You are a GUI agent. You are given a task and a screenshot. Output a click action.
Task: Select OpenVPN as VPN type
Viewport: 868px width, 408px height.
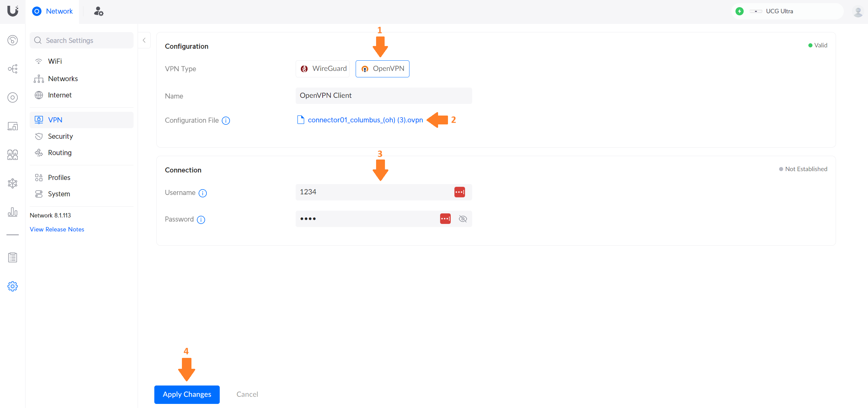pyautogui.click(x=383, y=69)
